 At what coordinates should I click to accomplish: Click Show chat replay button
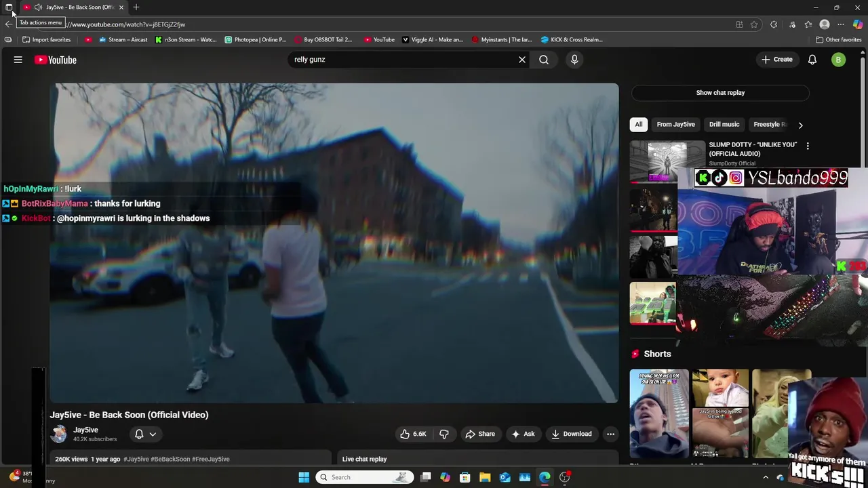click(x=719, y=93)
